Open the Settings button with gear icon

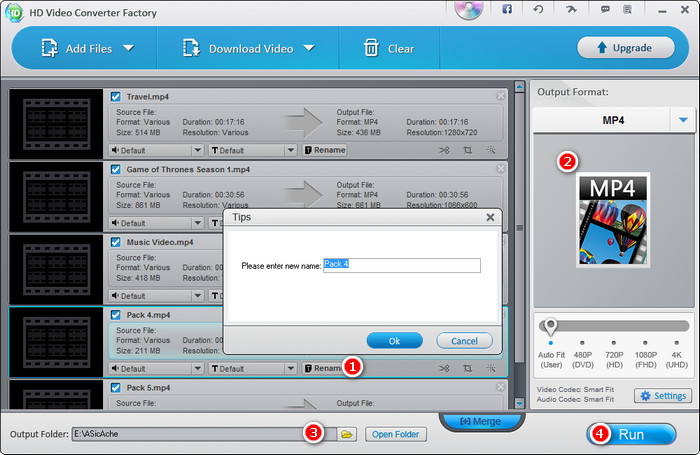[662, 396]
